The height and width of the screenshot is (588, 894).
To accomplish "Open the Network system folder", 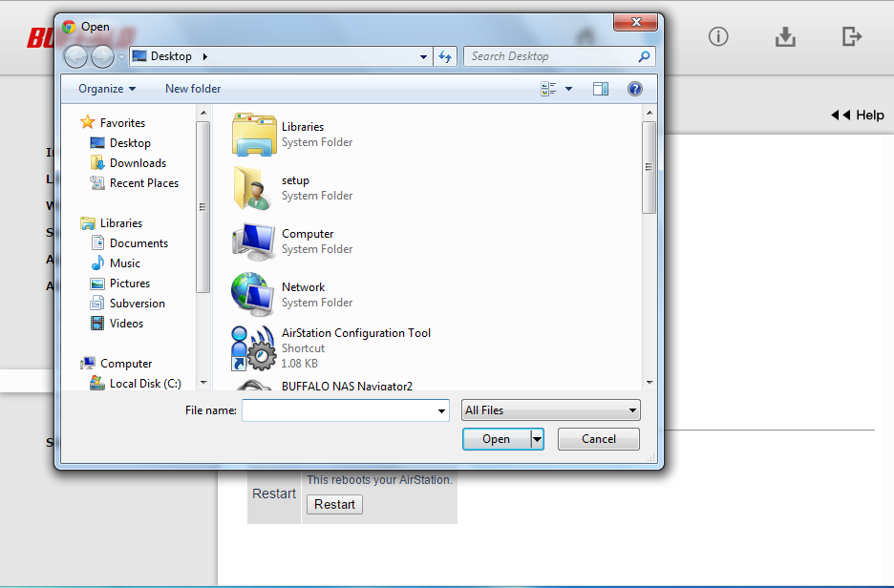I will click(303, 287).
